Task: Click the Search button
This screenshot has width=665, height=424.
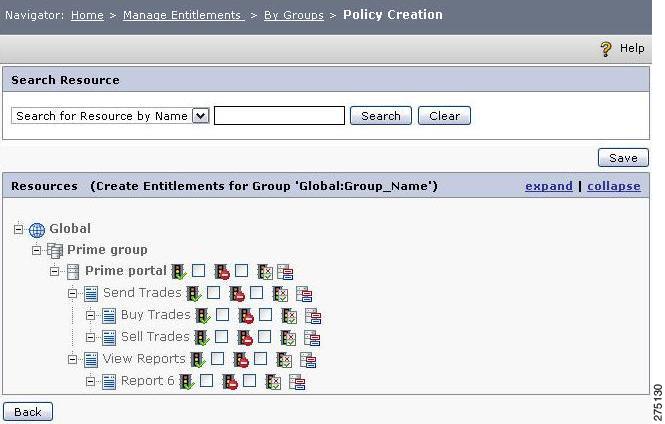Action: (x=381, y=116)
